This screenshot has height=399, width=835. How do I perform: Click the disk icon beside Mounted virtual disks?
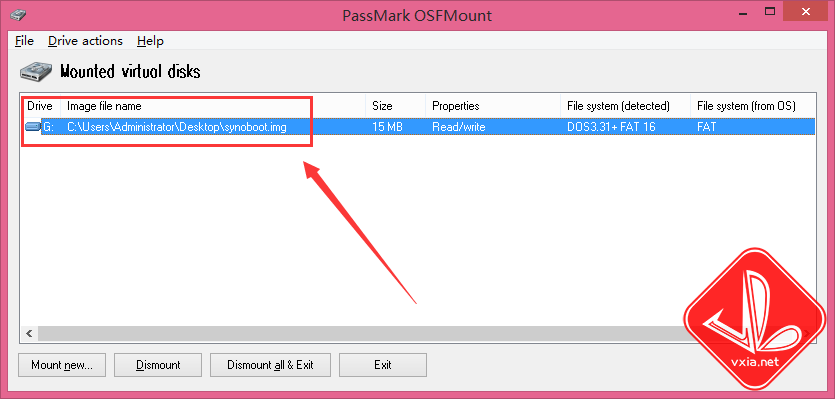click(x=37, y=71)
